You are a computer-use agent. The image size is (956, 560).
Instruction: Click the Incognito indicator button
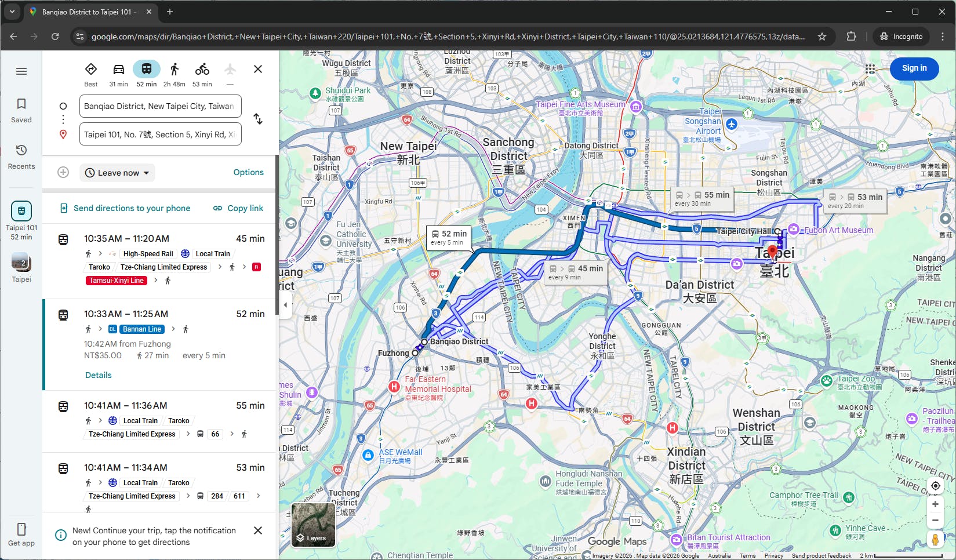click(x=901, y=37)
